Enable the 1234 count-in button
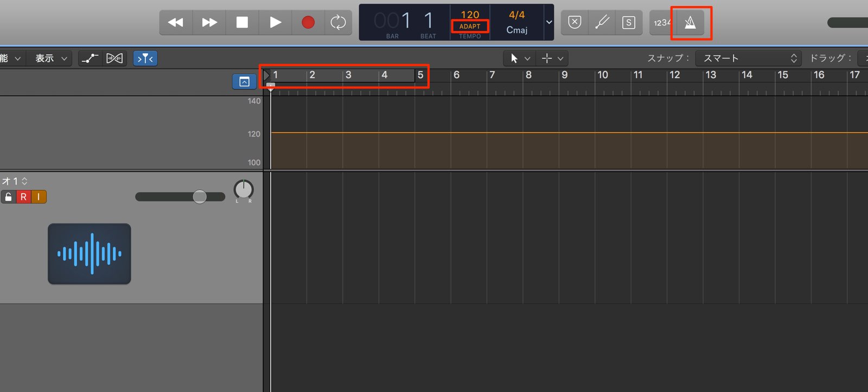Viewport: 868px width, 392px height. tap(662, 22)
